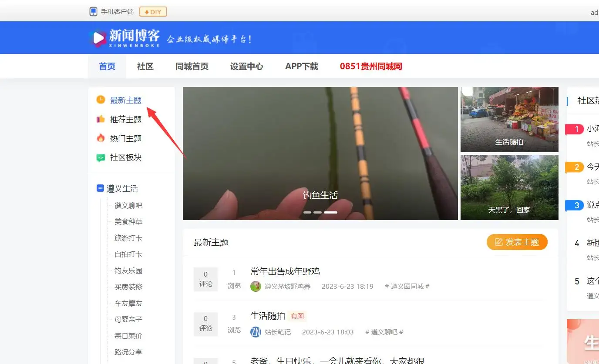The height and width of the screenshot is (364, 599).
Task: Click the flame icon beside 热门主题
Action: (x=101, y=138)
